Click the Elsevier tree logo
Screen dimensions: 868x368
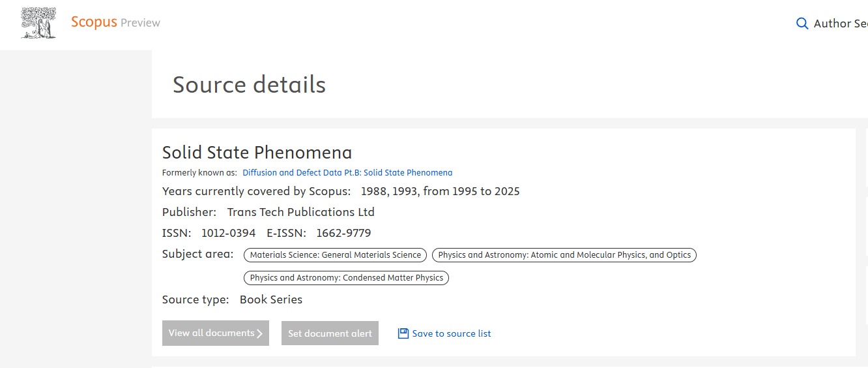[38, 23]
